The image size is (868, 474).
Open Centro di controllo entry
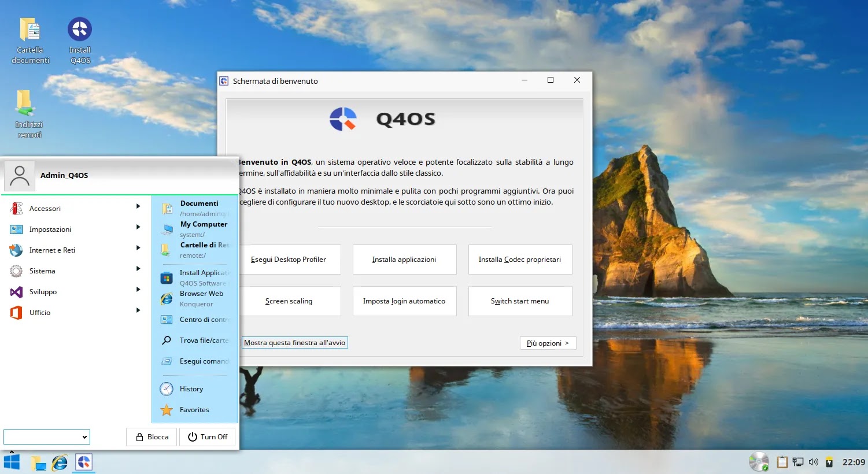[x=195, y=320]
